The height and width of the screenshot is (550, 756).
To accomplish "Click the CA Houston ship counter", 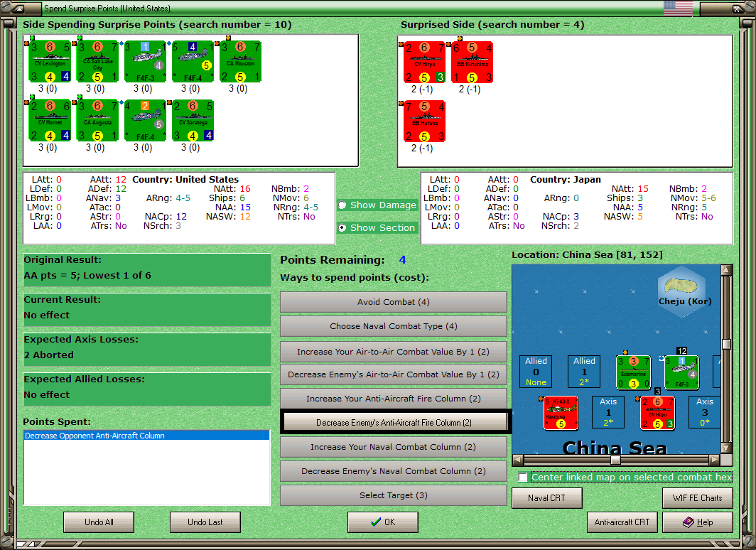I will point(241,62).
